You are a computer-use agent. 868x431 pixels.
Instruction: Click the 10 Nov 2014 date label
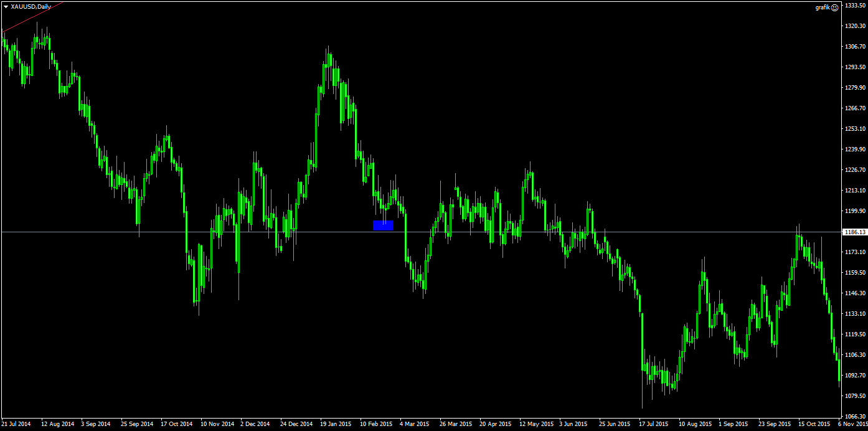tap(217, 424)
